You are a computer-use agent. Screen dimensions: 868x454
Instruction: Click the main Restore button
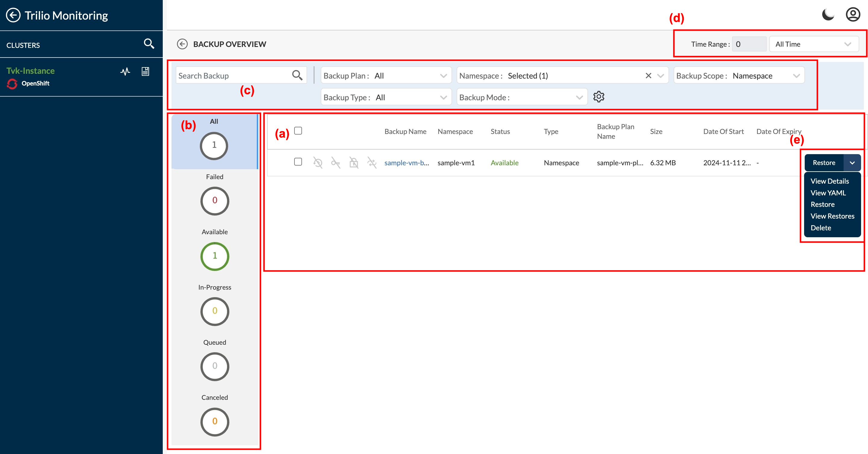coord(824,163)
